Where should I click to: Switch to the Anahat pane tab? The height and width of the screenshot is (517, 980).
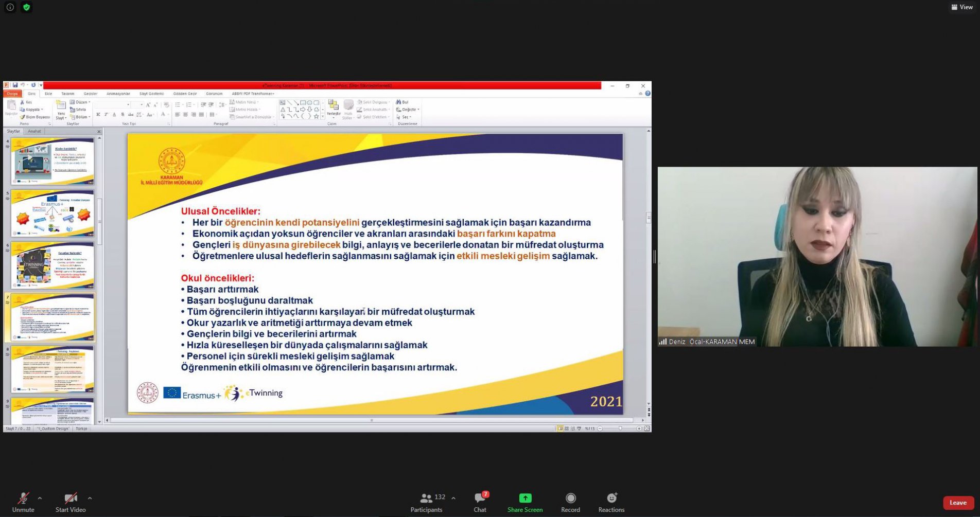click(34, 131)
